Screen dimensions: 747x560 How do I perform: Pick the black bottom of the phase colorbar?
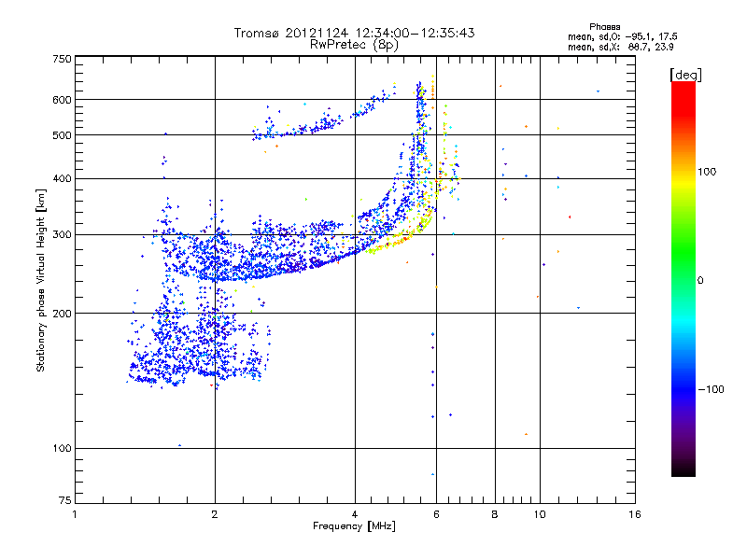tap(684, 469)
